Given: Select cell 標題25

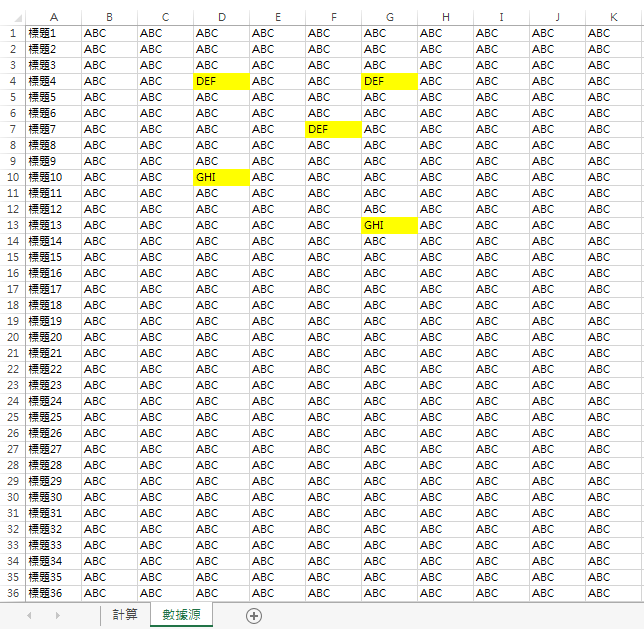Looking at the screenshot, I should tap(53, 417).
